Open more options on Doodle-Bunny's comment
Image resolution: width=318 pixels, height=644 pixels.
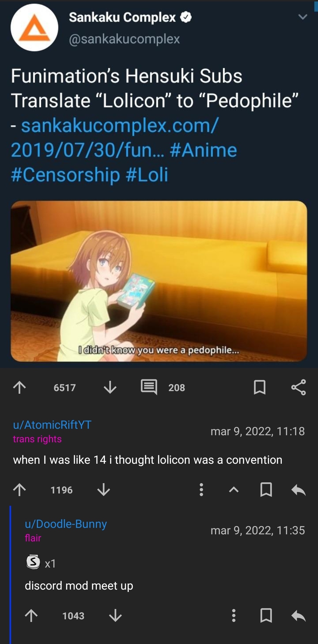tap(234, 615)
